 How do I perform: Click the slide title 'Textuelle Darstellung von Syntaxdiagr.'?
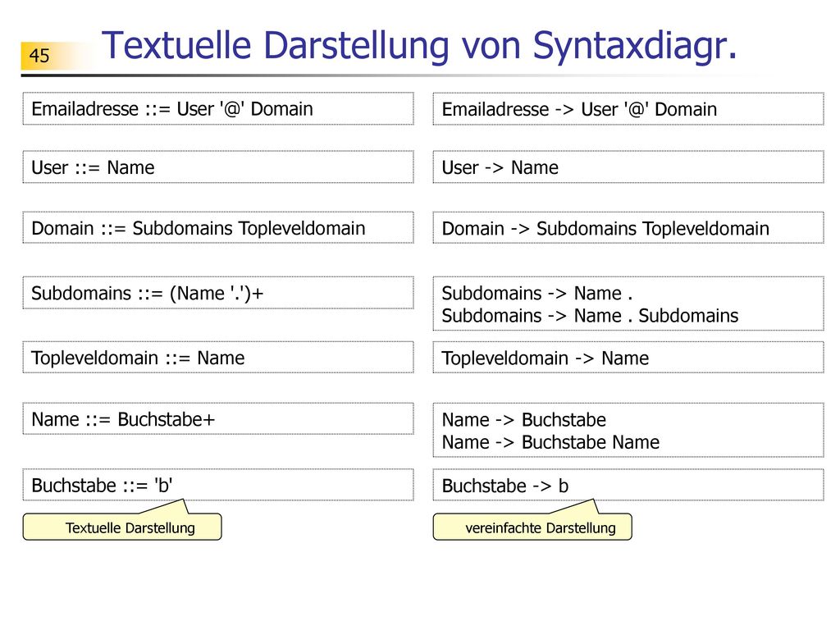[419, 46]
